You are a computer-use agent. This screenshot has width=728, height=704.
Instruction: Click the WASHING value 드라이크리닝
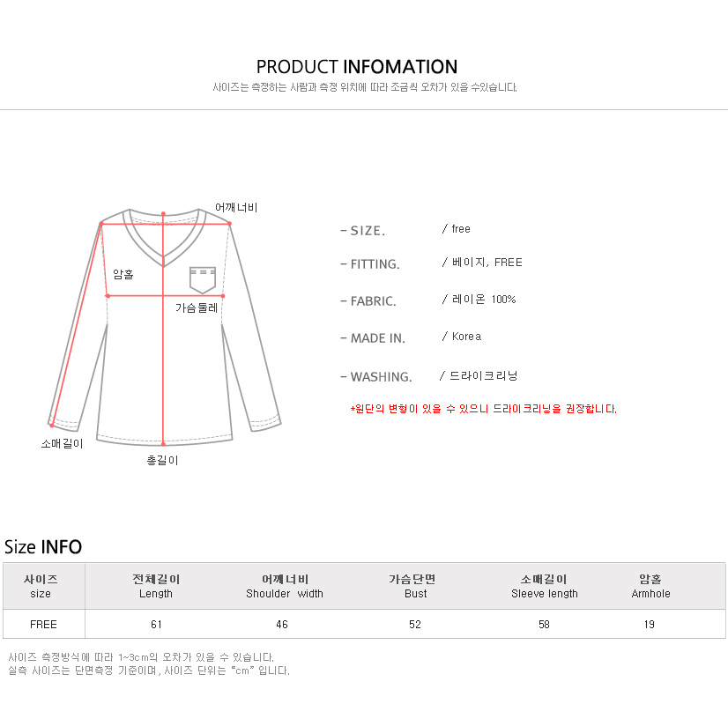click(x=483, y=375)
